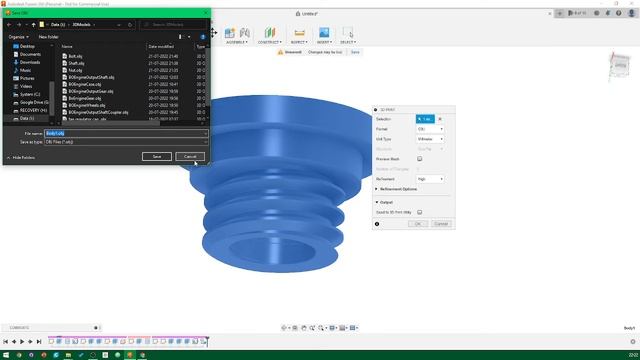Select Downloads in the navigation pane
640x360 pixels.
[29, 62]
